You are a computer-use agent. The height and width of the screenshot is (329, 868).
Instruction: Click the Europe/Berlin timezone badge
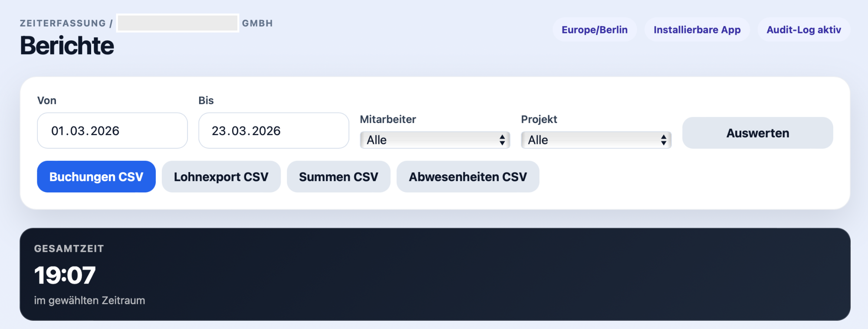click(x=594, y=30)
